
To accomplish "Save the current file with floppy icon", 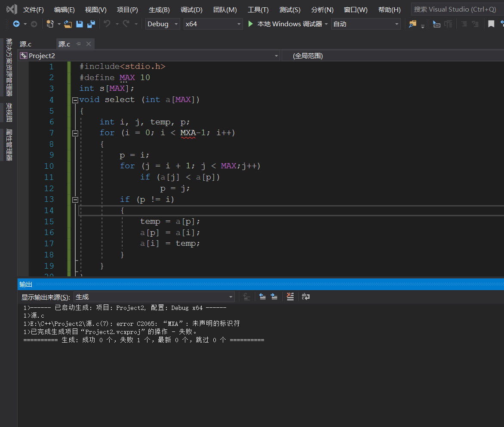I will click(x=80, y=24).
